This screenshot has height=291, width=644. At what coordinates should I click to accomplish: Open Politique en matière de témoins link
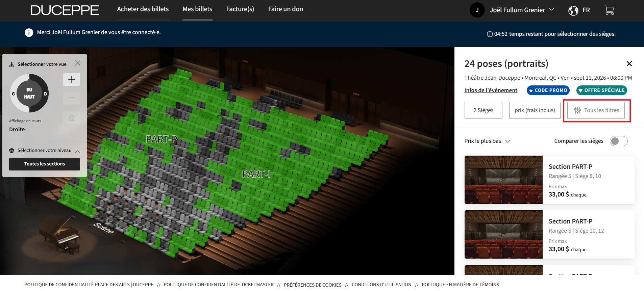(460, 285)
